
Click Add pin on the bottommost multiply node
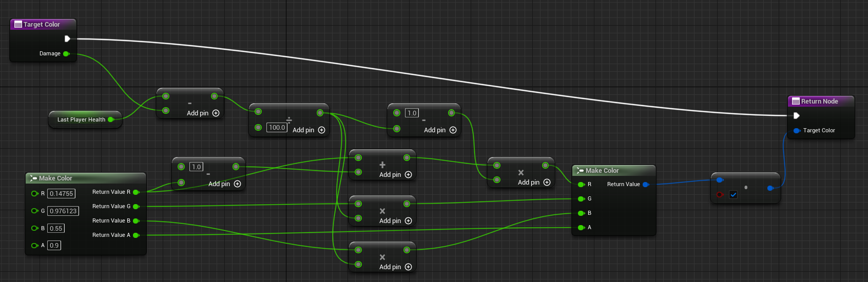[395, 267]
